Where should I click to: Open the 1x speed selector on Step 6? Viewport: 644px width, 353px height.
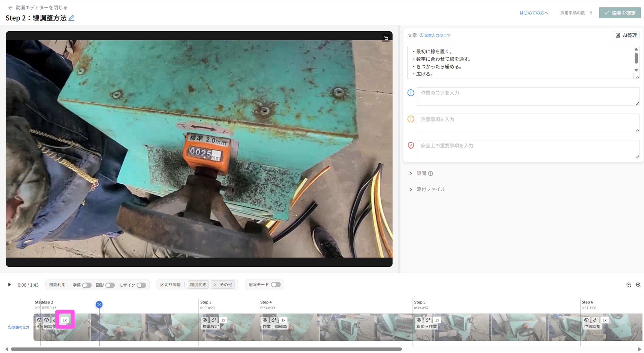coord(604,320)
